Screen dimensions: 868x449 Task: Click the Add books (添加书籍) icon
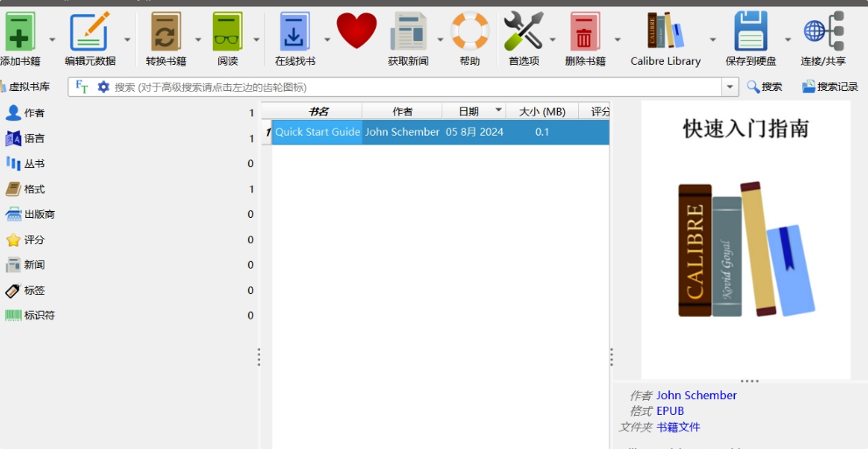[x=20, y=32]
